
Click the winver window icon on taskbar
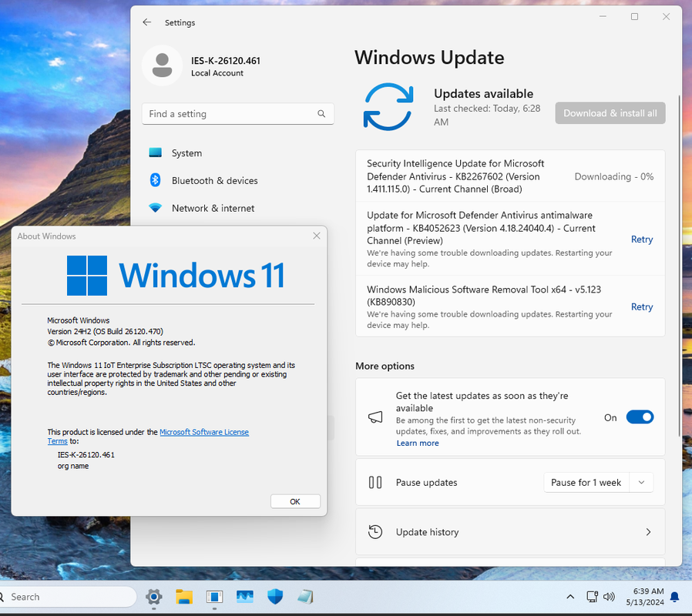point(214,597)
